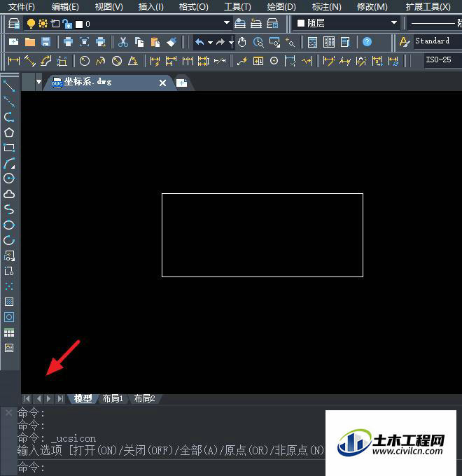Select the Rectangle tool
462x476 pixels.
tap(9, 148)
